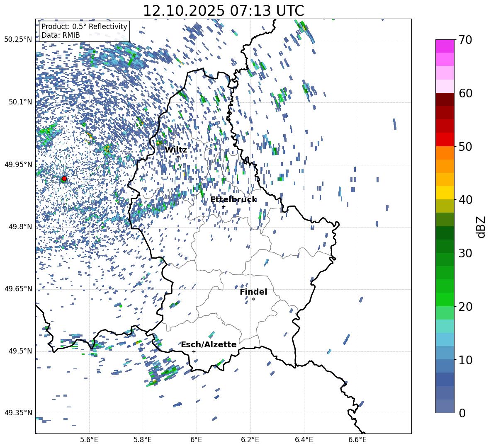Pick the orange colorbar segment just below 50
This screenshot has height=448, width=491.
point(445,153)
